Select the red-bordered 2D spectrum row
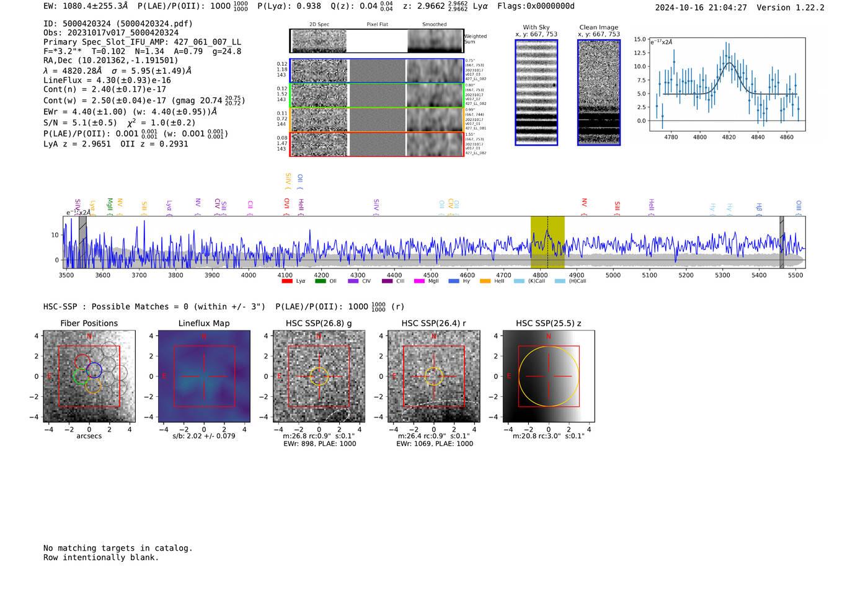868x591 pixels. [377, 144]
